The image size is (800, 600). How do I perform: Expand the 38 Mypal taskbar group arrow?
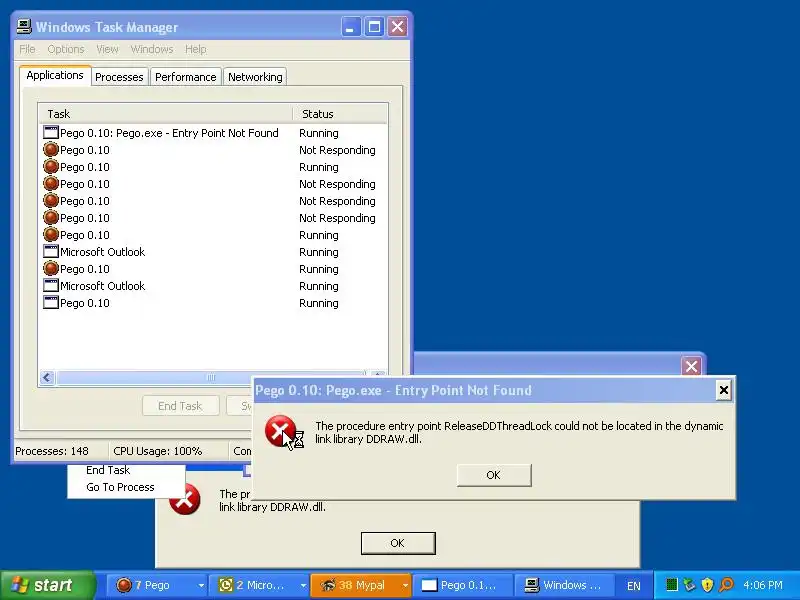click(x=405, y=585)
